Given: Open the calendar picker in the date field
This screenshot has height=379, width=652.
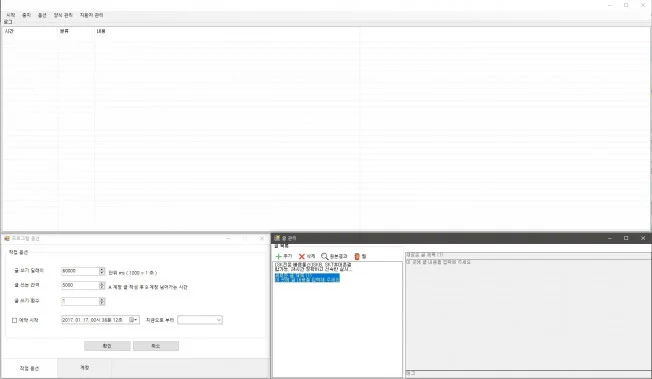Looking at the screenshot, I should pyautogui.click(x=133, y=320).
